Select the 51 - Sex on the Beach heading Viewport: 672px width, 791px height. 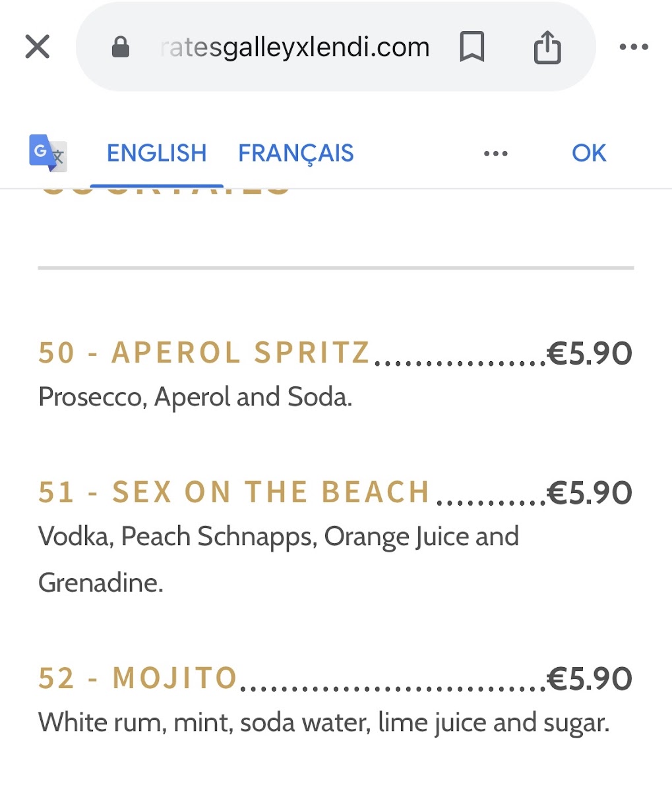(234, 492)
